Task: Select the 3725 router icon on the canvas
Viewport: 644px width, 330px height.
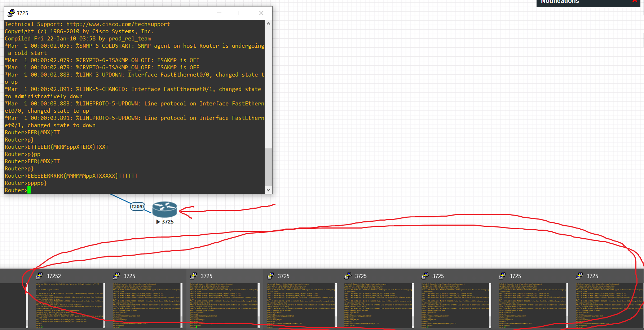Action: click(164, 209)
